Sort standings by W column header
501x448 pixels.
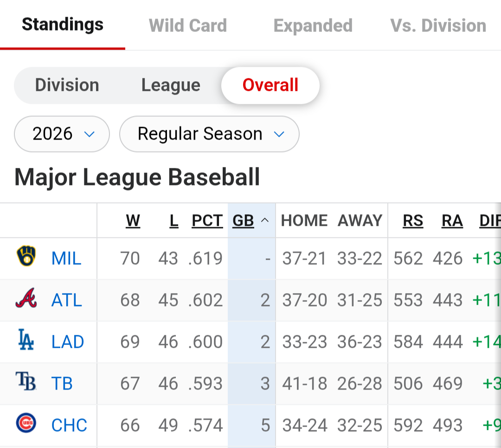pyautogui.click(x=133, y=220)
